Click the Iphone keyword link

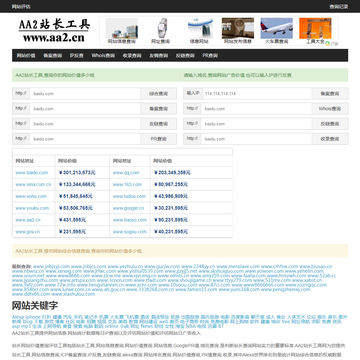pos(33,317)
